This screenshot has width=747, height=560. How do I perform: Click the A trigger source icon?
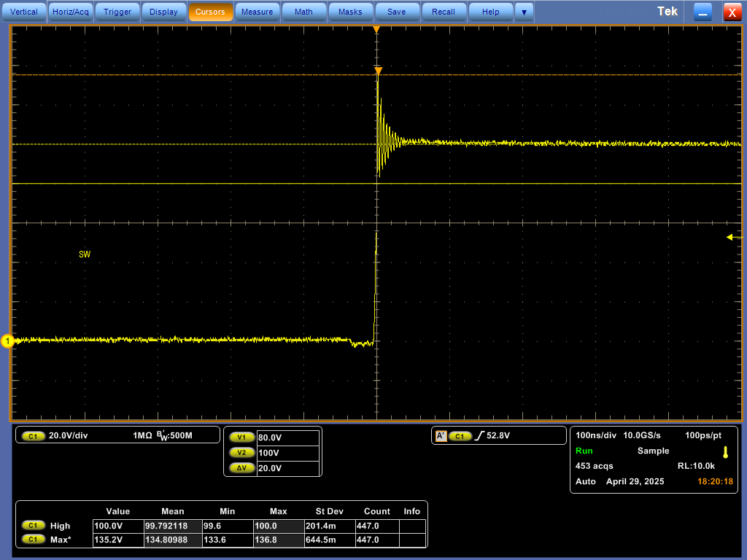coord(441,436)
